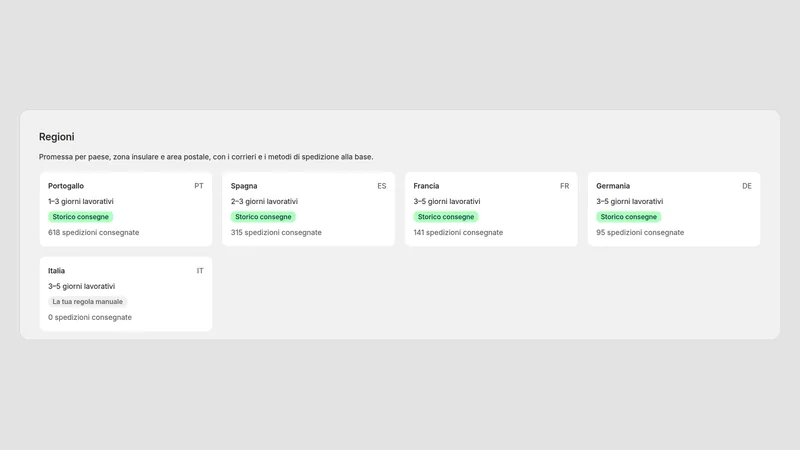800x450 pixels.
Task: Click Francia's 3–5 giorni lavorativi text
Action: (447, 202)
